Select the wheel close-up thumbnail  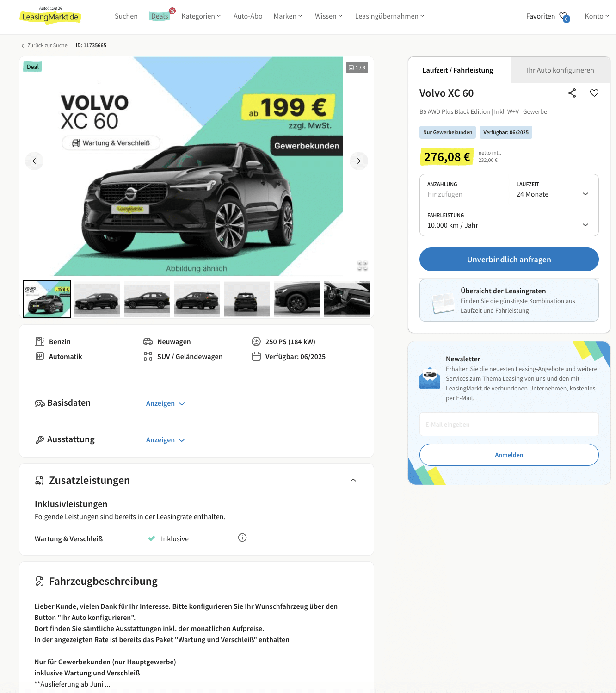tap(297, 299)
